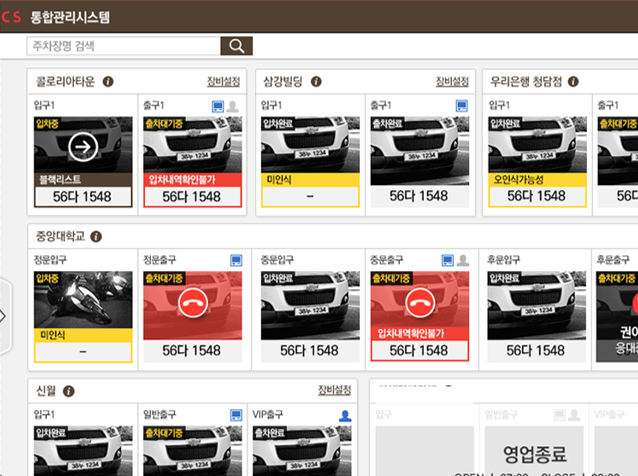The image size is (638, 476).
Task: Click blue monitor icon on 삼강빌딩 출구1
Action: [x=462, y=105]
